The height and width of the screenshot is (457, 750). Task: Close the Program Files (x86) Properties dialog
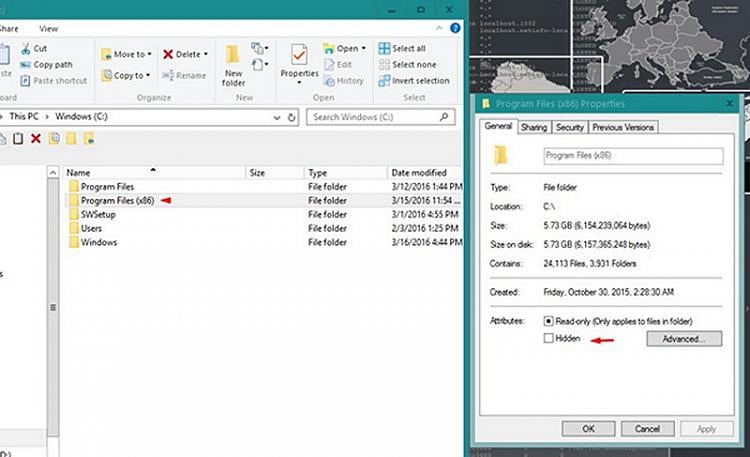tap(729, 104)
